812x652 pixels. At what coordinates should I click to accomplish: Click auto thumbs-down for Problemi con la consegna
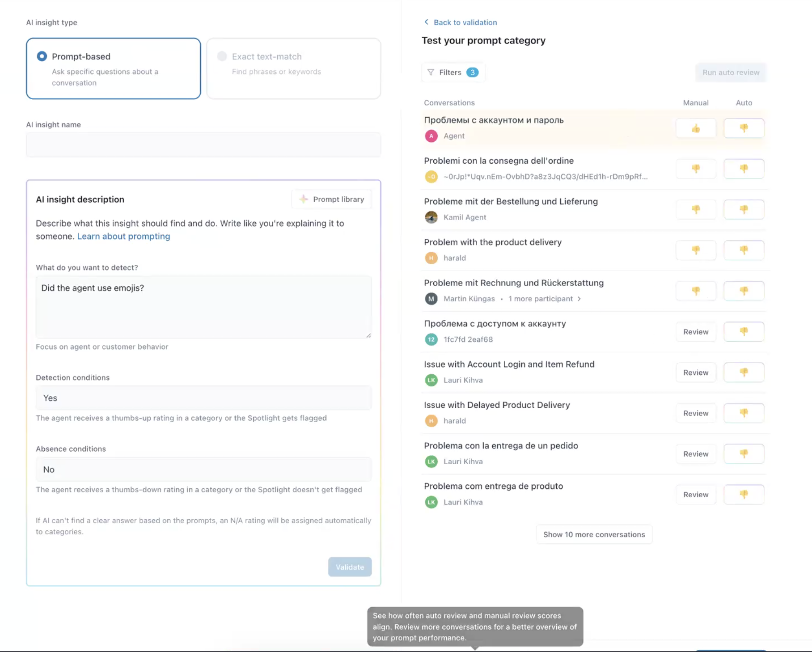pyautogui.click(x=744, y=169)
